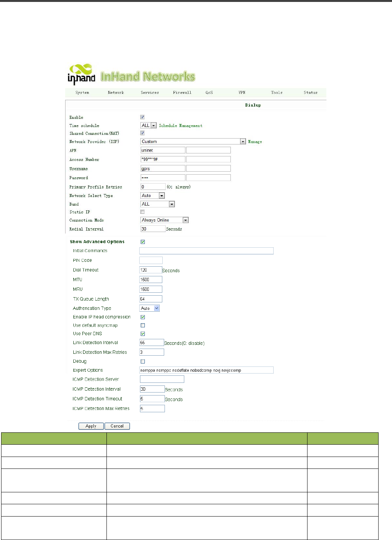Toggle Shared Connection (NAT) checkbox
The image size is (392, 540).
click(142, 133)
